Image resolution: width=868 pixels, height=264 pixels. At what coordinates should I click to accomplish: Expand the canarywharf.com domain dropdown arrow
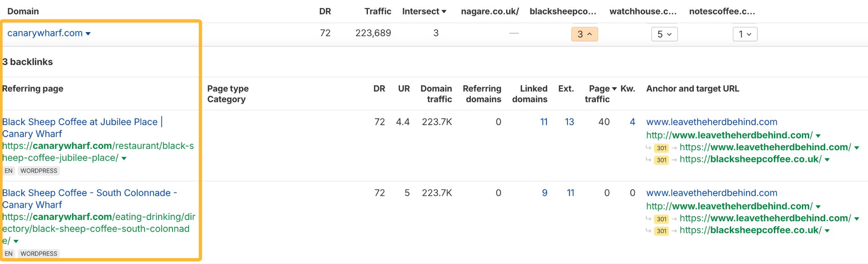coord(88,34)
